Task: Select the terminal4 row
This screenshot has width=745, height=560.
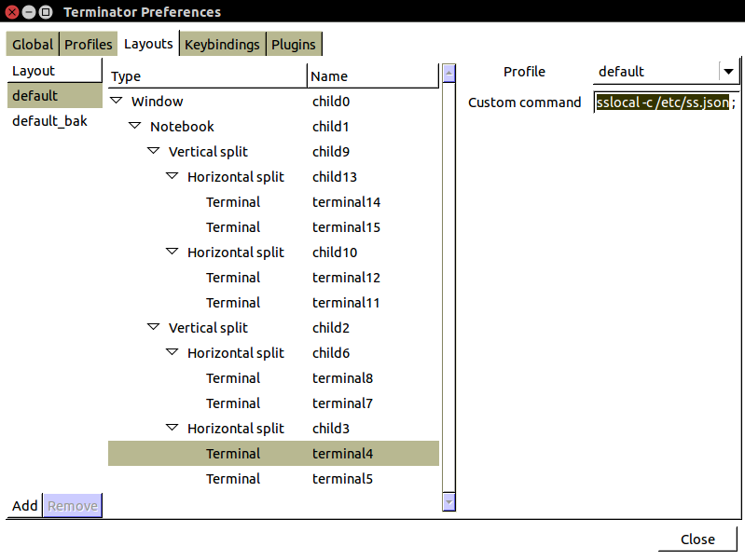Action: point(274,454)
